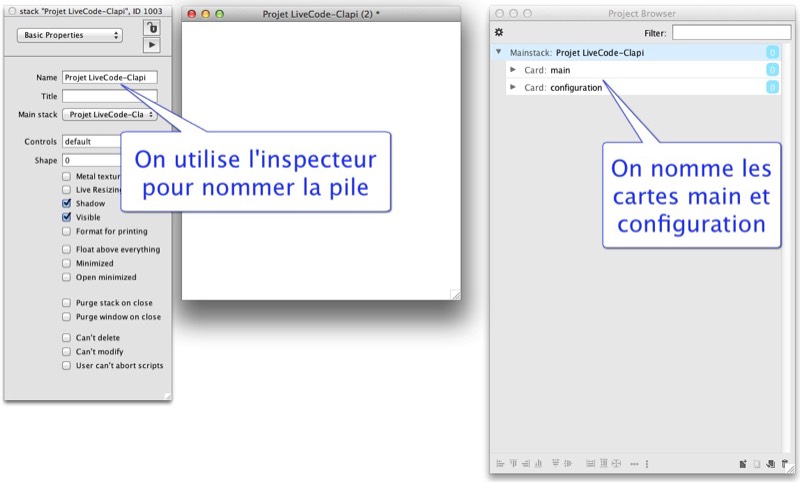
Task: Toggle the Visible checkbox off
Action: click(67, 217)
